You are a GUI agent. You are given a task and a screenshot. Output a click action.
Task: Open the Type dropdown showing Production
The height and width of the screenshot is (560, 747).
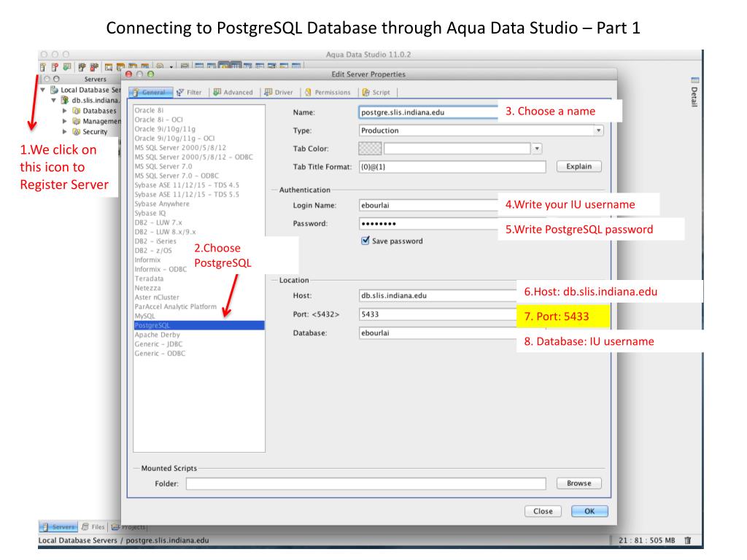click(481, 130)
